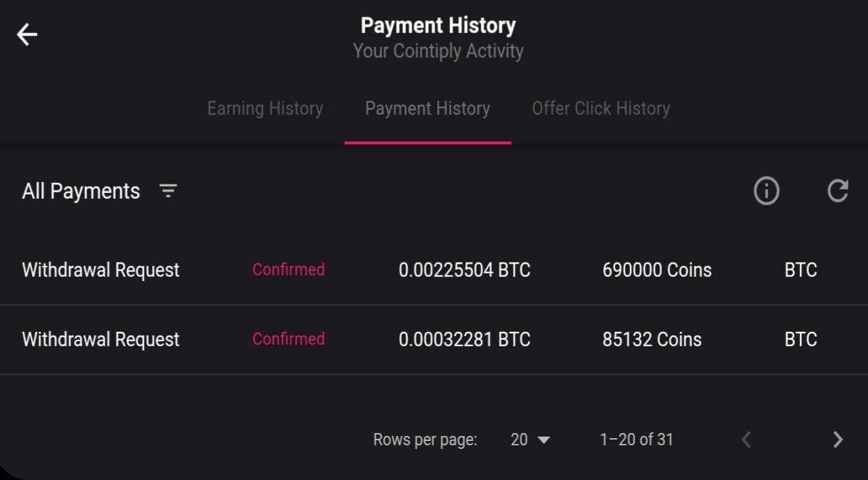
Task: Open the Offer Click History tab
Action: point(601,108)
